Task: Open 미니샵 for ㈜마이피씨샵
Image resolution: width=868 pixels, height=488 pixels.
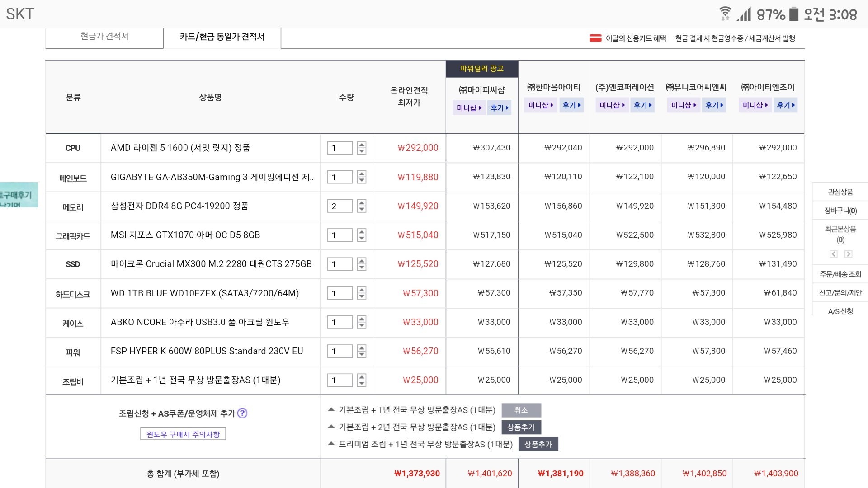Action: 469,108
